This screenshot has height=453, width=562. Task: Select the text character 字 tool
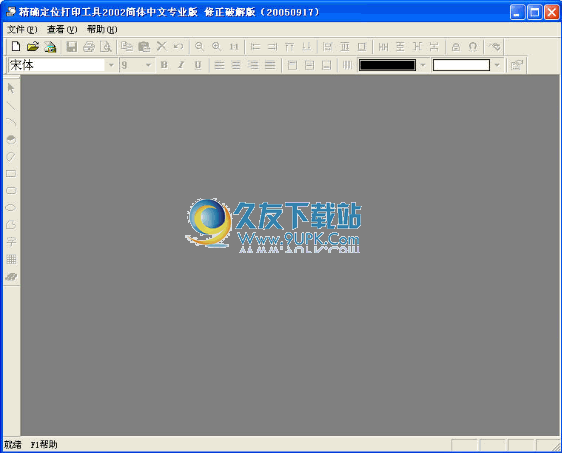11,242
